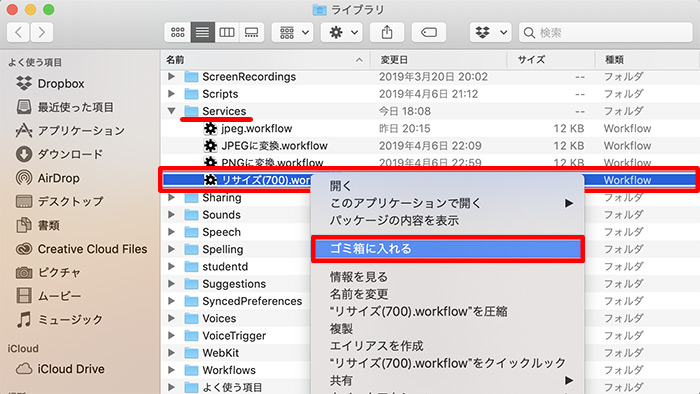Screen dimensions: 700x394
Task: Choose ゴミ箱に入れる in the context menu
Action: [448, 249]
